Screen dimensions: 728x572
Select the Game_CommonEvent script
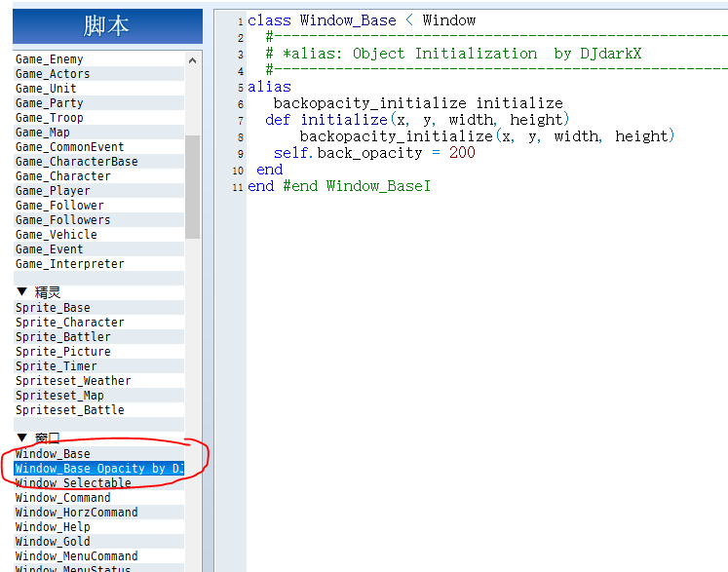coord(98,147)
